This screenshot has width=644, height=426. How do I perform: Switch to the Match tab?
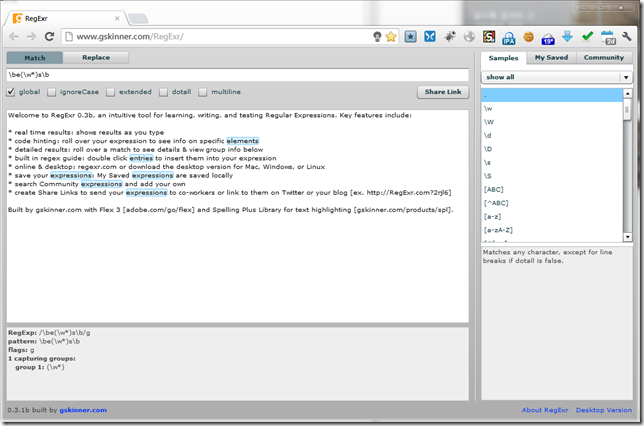tap(35, 58)
